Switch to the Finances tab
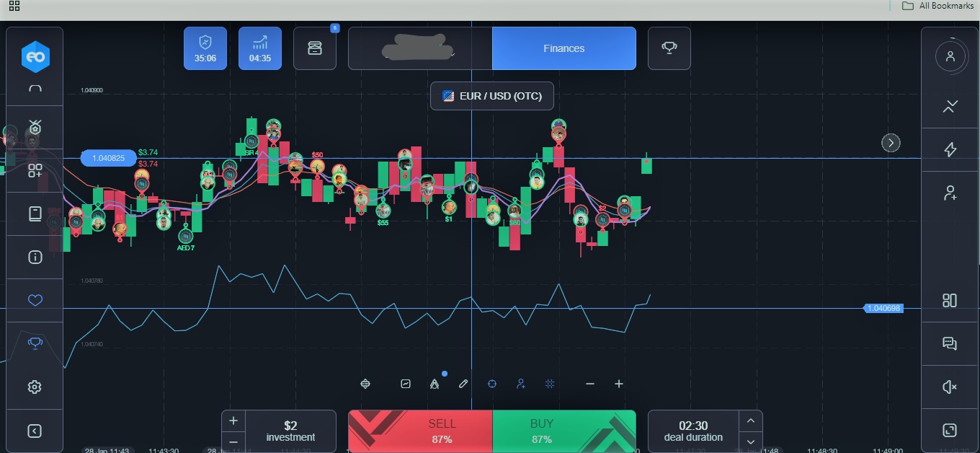Viewport: 980px width, 453px height. tap(563, 48)
